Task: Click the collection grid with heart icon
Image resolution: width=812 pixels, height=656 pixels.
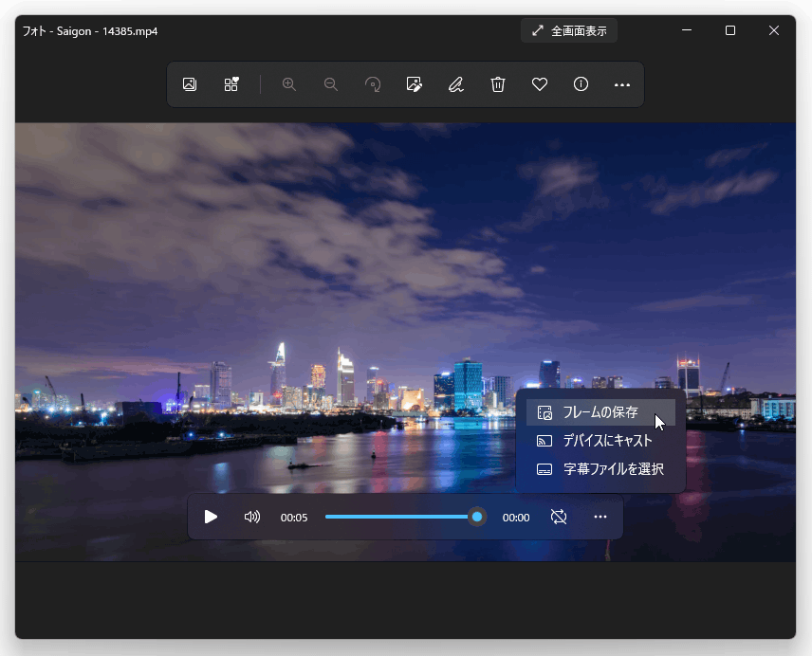Action: pyautogui.click(x=231, y=84)
